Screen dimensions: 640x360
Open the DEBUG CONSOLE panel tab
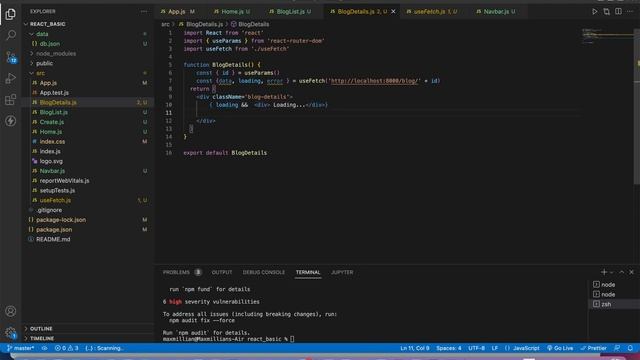pyautogui.click(x=264, y=272)
